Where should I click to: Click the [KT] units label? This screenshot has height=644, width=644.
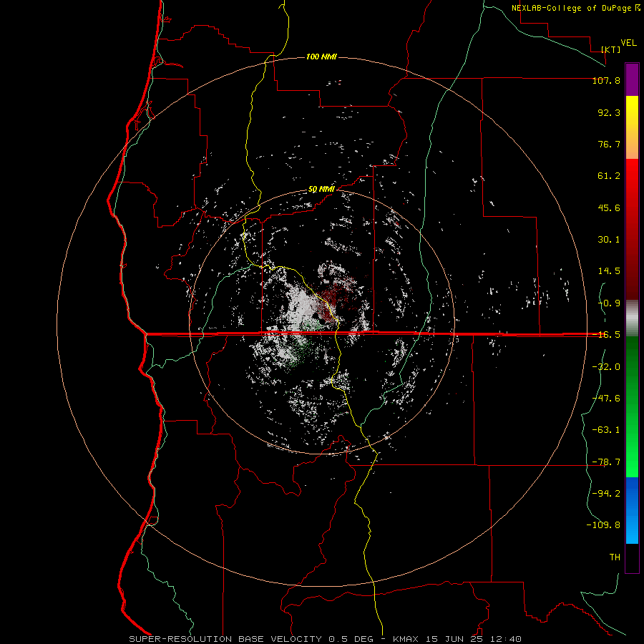[x=611, y=49]
